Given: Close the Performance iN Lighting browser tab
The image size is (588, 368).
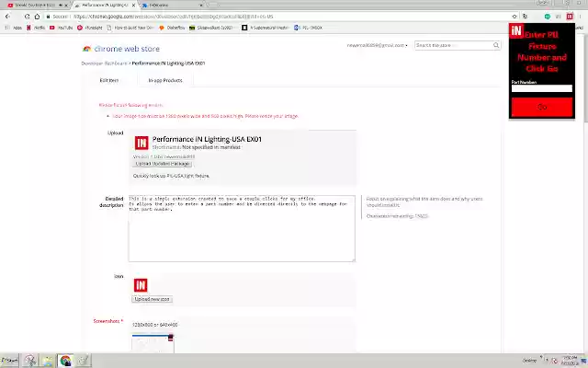Looking at the screenshot, I should pos(133,6).
